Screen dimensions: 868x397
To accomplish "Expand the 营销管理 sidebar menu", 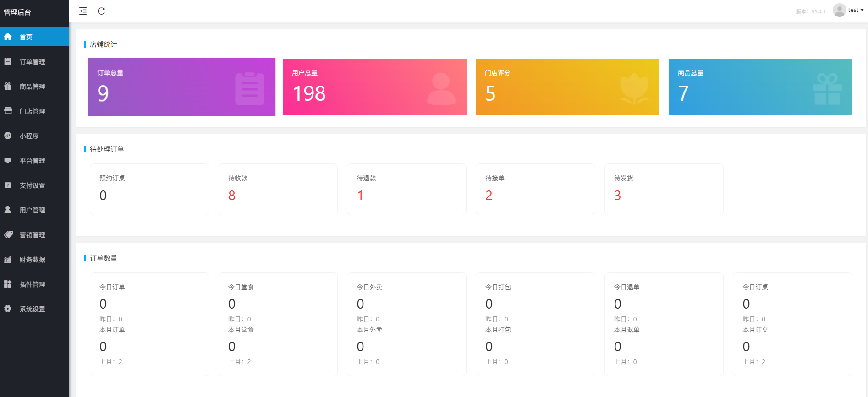I will pos(32,235).
